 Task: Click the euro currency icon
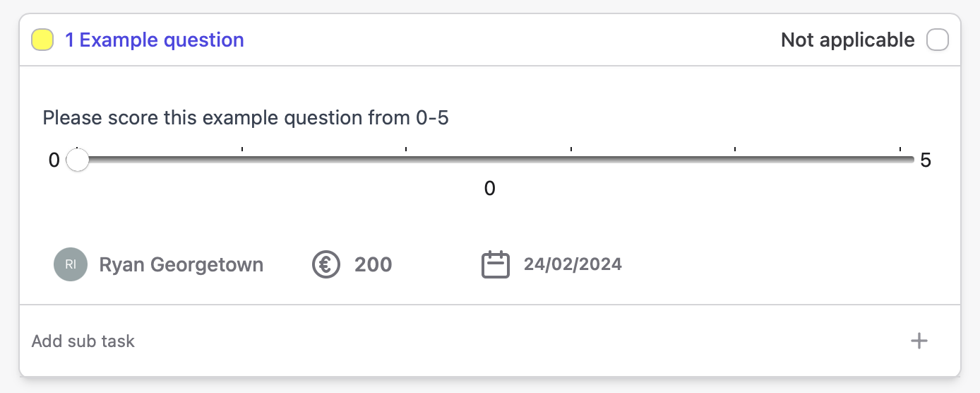326,265
